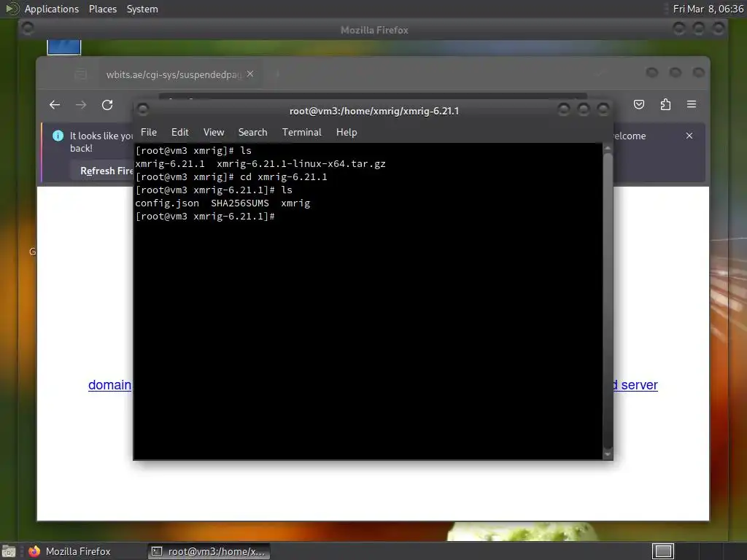Click Firefox forward arrow button

click(x=81, y=105)
